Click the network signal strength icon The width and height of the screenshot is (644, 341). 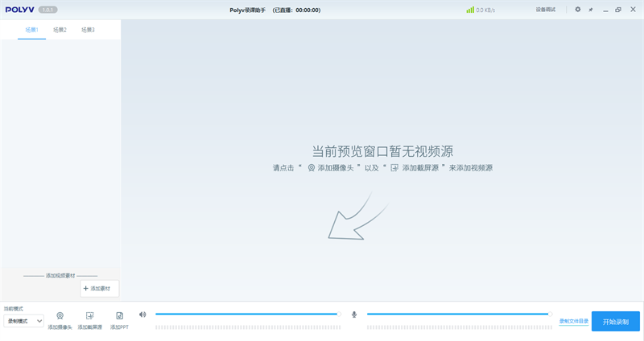pyautogui.click(x=469, y=10)
